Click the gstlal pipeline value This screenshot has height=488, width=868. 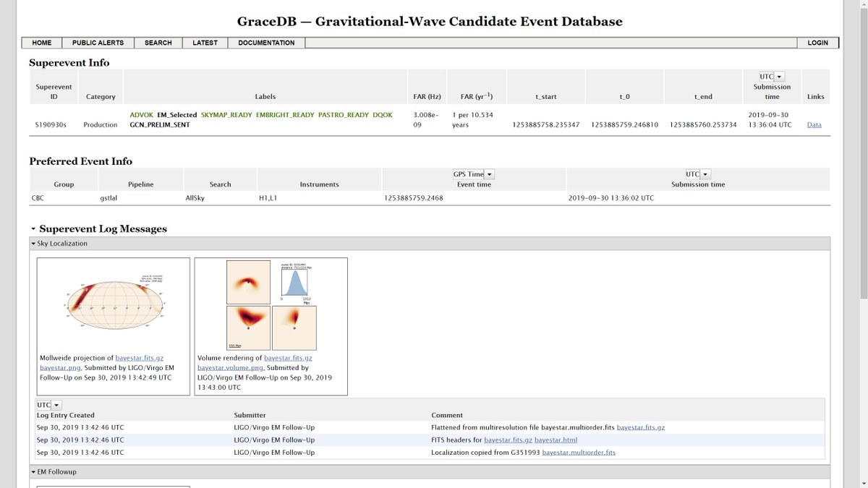[x=109, y=197]
